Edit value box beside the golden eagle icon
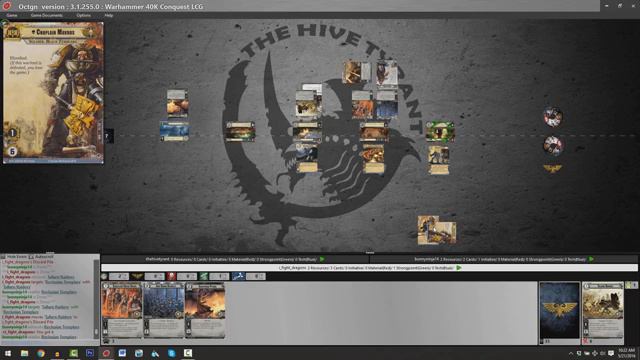 click(155, 276)
